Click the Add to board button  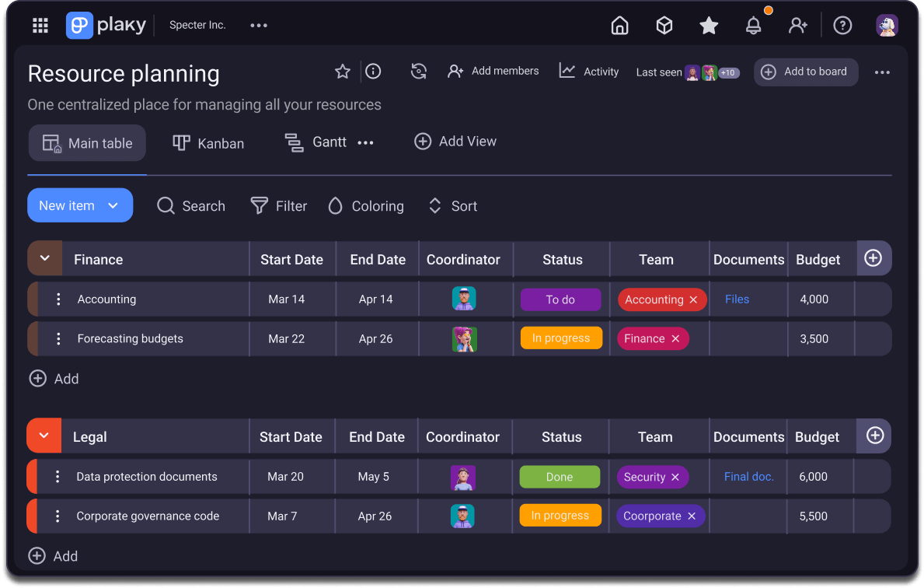806,72
